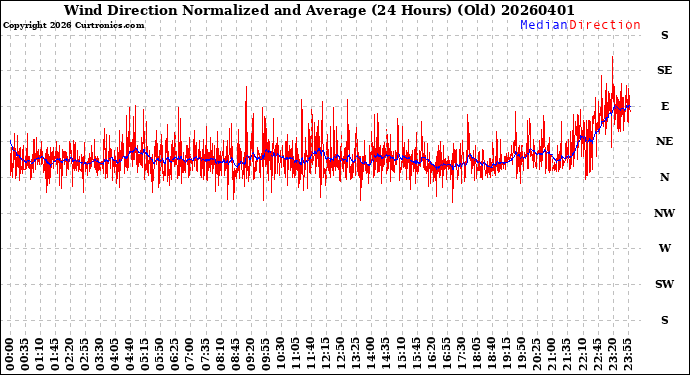
Task: Select the NW axis label
Action: [664, 213]
